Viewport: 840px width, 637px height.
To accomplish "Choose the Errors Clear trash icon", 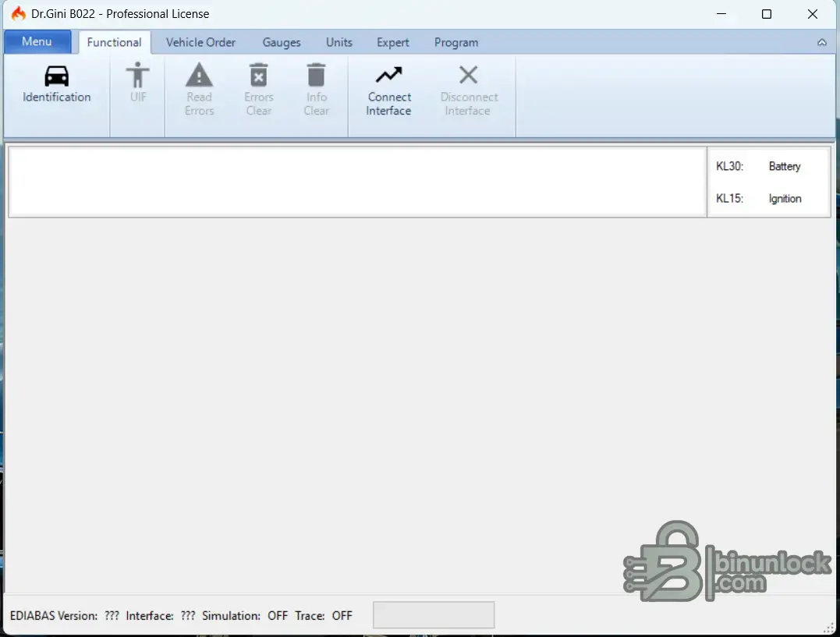I will (x=259, y=75).
